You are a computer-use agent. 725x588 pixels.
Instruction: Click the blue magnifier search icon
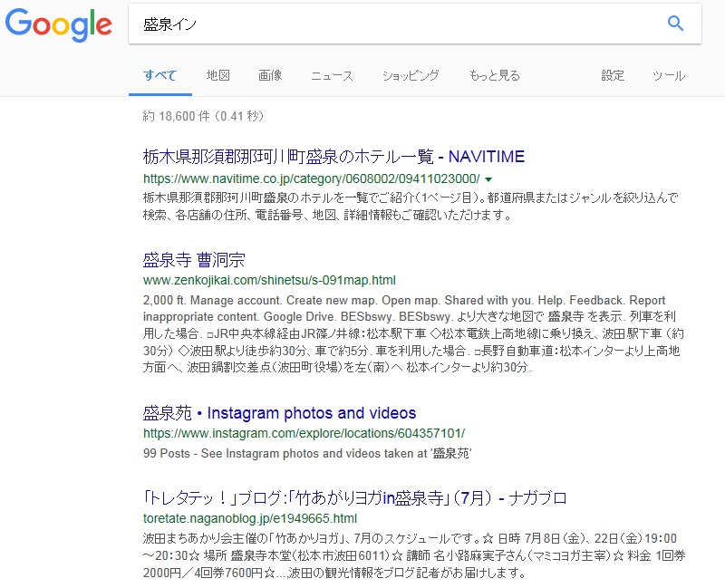pyautogui.click(x=675, y=24)
